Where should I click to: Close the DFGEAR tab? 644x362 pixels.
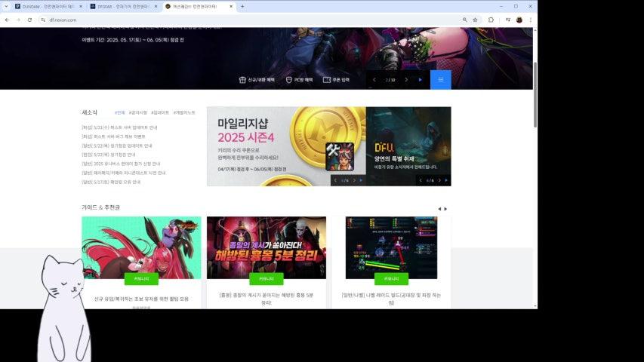point(156,7)
